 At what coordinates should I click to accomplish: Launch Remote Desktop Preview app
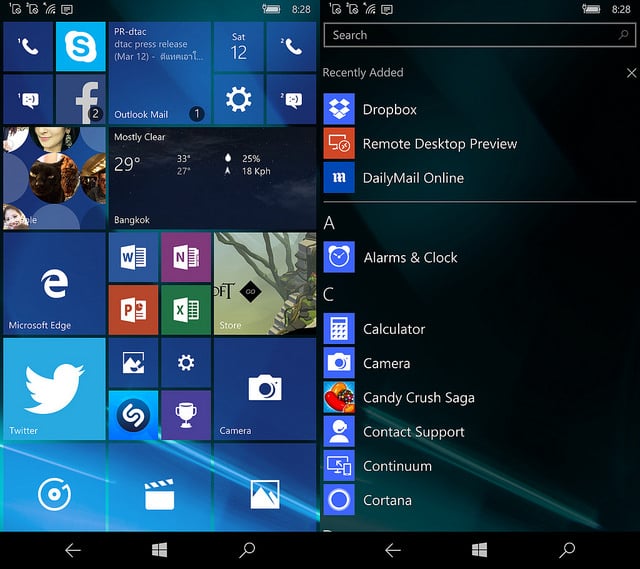(x=480, y=144)
